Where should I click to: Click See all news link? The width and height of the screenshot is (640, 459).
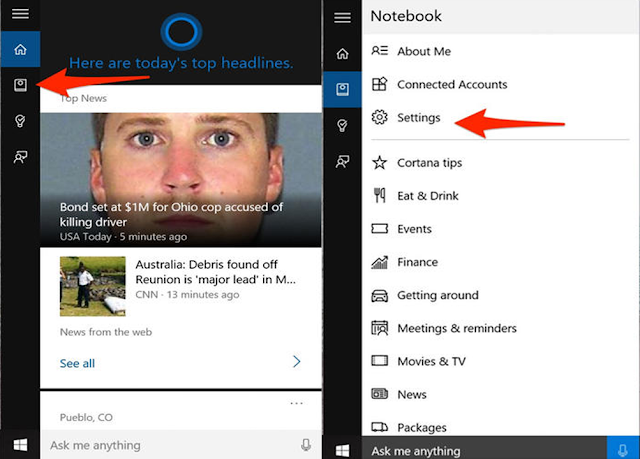(77, 363)
